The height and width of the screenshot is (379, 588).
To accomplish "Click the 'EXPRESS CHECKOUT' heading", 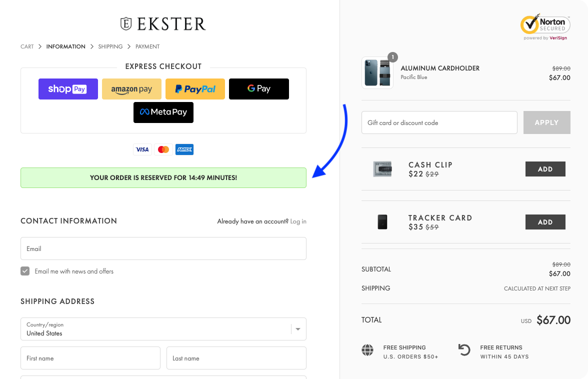I will click(x=163, y=66).
